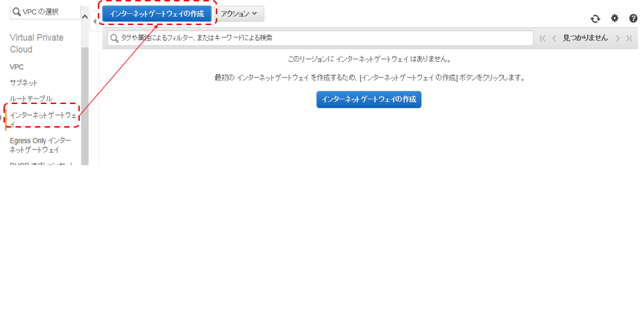Image resolution: width=644 pixels, height=319 pixels.
Task: Click the このリージョンに インターネットゲートウェイ はありません message
Action: click(x=370, y=59)
